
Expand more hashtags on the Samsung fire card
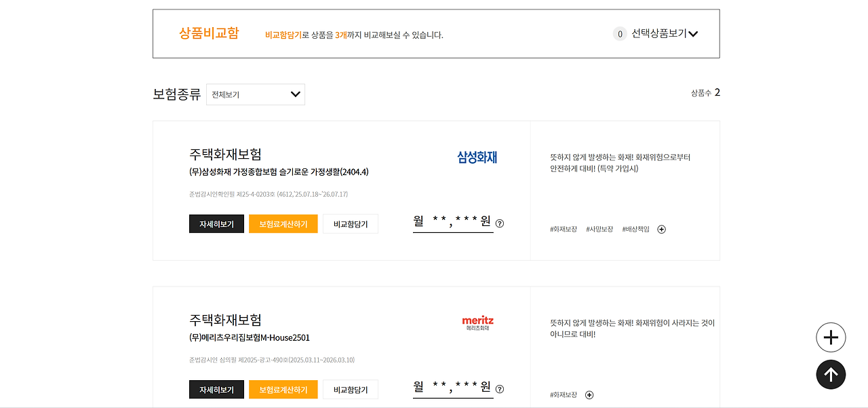[x=662, y=229]
